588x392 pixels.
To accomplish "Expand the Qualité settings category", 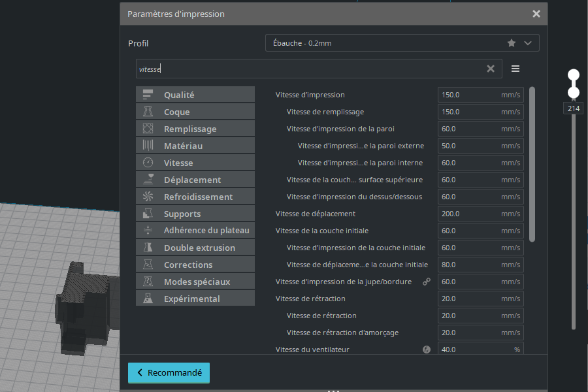I will point(195,95).
